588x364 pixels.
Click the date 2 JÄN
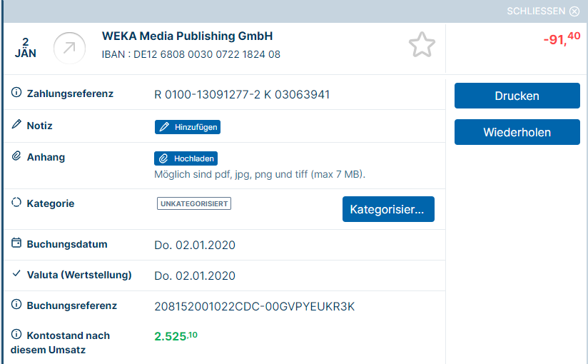coord(25,48)
